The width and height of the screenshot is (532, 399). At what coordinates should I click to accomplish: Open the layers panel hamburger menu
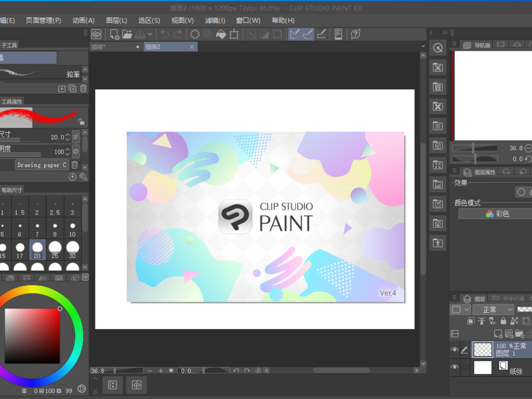point(454,298)
